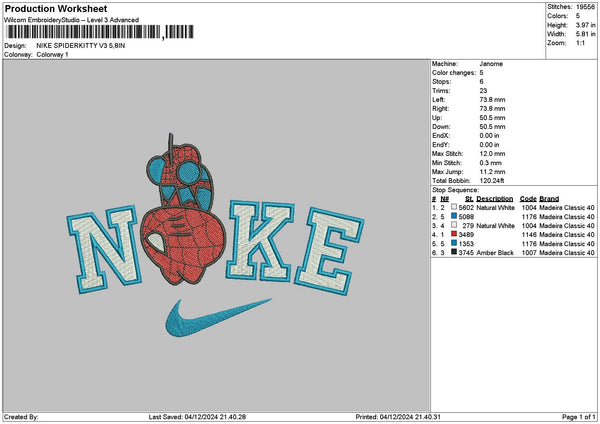Click 'Madeira Classic 40' in the 3489 row
This screenshot has width=600, height=424.
point(567,235)
